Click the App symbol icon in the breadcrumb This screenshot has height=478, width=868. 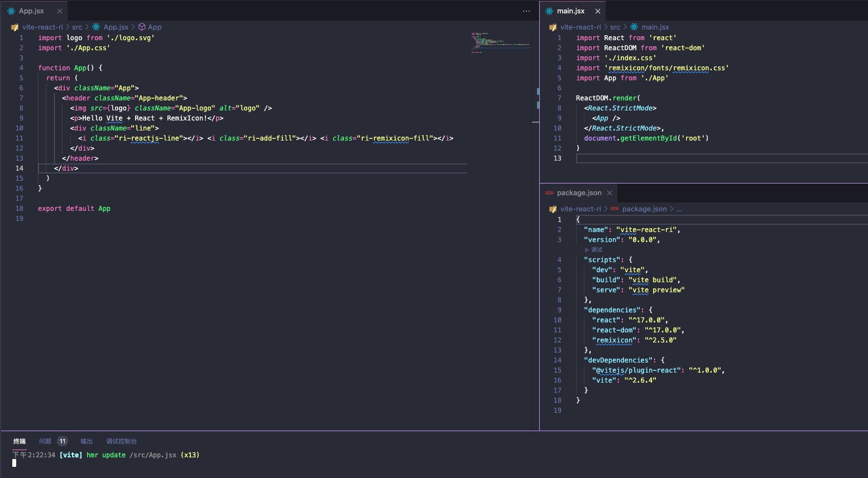click(x=141, y=27)
